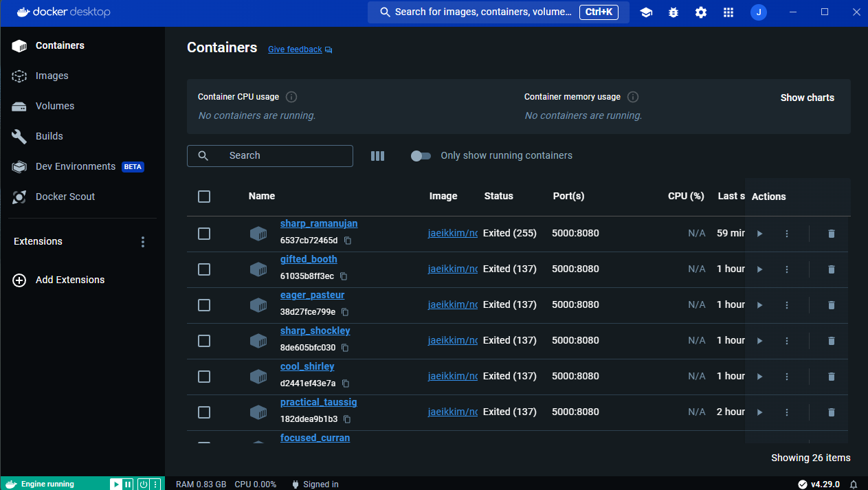
Task: Delete the gifted_booth container
Action: (x=831, y=269)
